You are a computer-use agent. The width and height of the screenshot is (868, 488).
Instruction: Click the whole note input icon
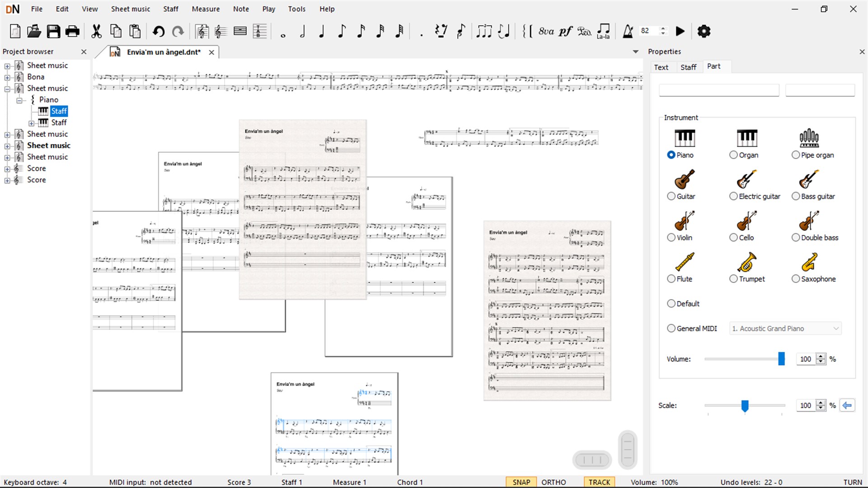283,31
